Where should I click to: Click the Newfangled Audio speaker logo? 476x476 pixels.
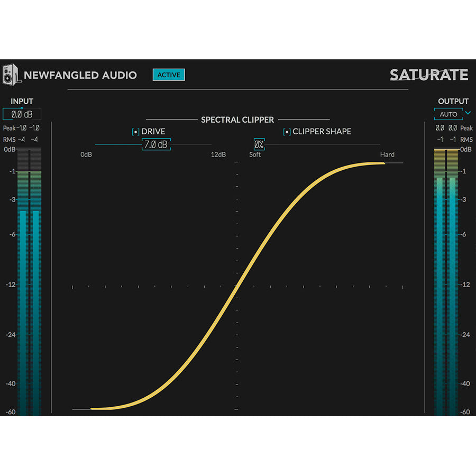tap(12, 75)
